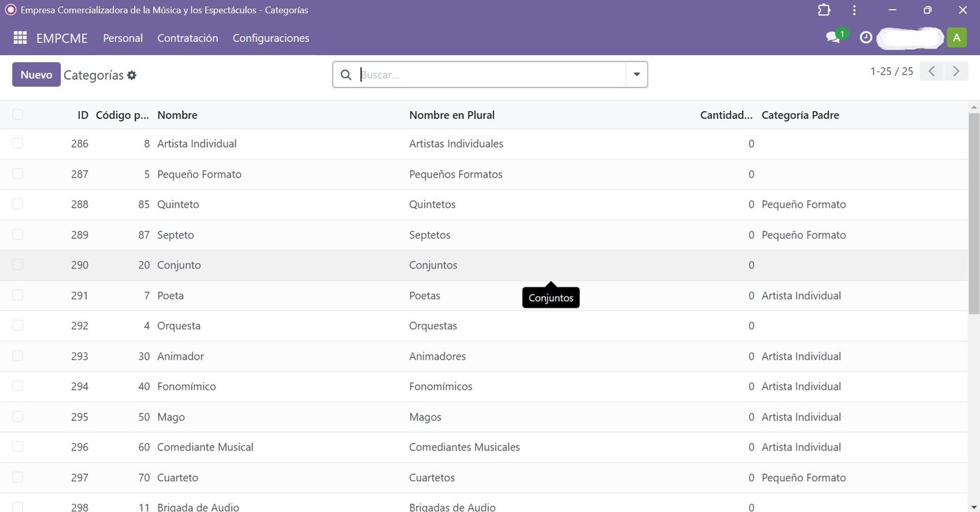
Task: Check the Mago row checkbox
Action: [x=17, y=417]
